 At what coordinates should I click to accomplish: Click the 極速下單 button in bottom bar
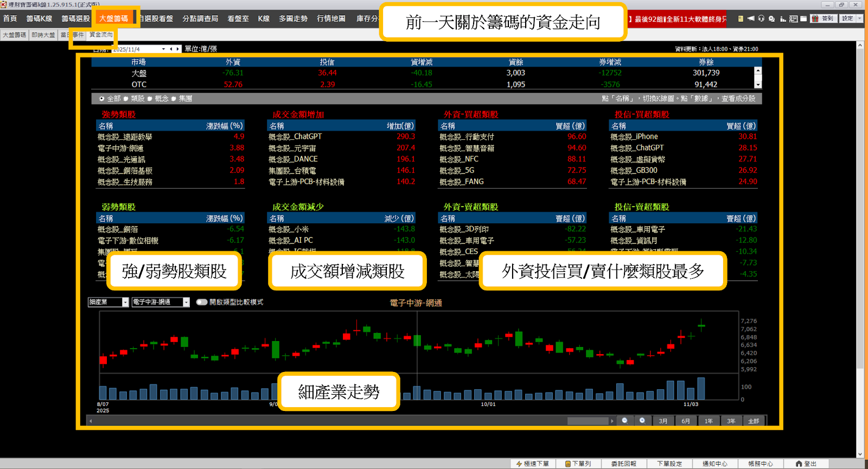532,464
